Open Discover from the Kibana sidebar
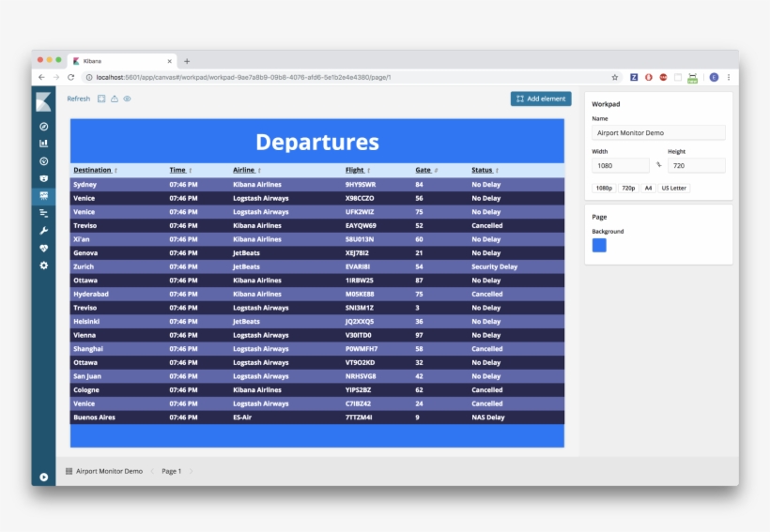 pos(43,126)
